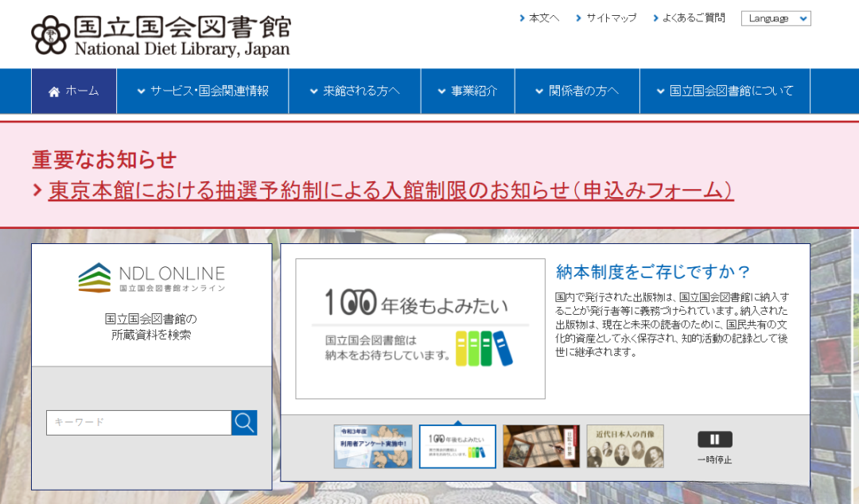Expand サービス・国会関連情報 menu
Image resolution: width=859 pixels, height=504 pixels.
coord(203,91)
